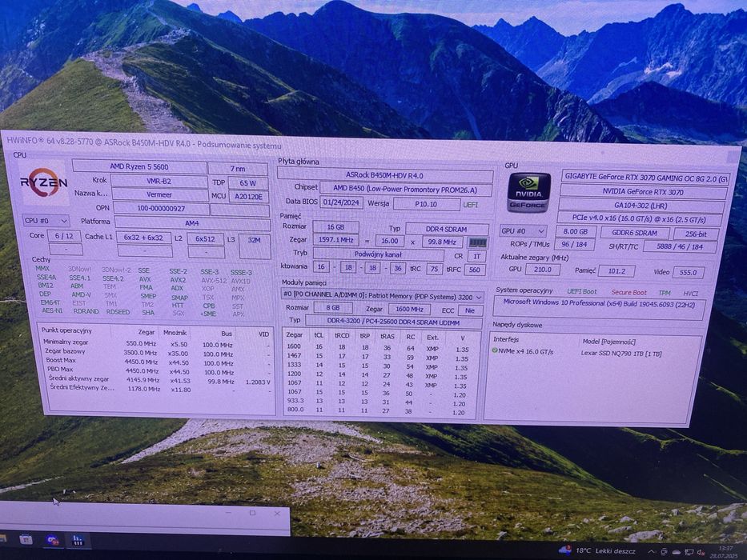Click the BIOS date 01/24/2024
Image resolution: width=747 pixels, height=560 pixels.
pyautogui.click(x=341, y=202)
